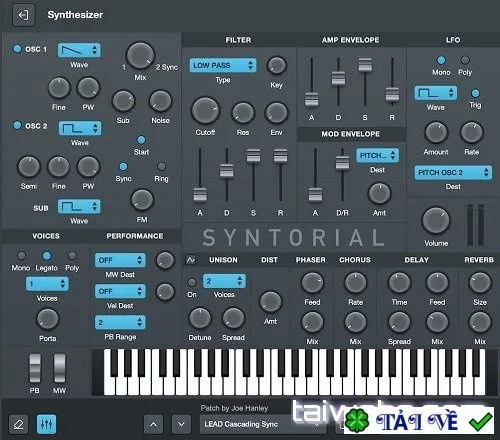This screenshot has height=440, width=500.
Task: Click the oscillator Mix knob
Action: (140, 56)
